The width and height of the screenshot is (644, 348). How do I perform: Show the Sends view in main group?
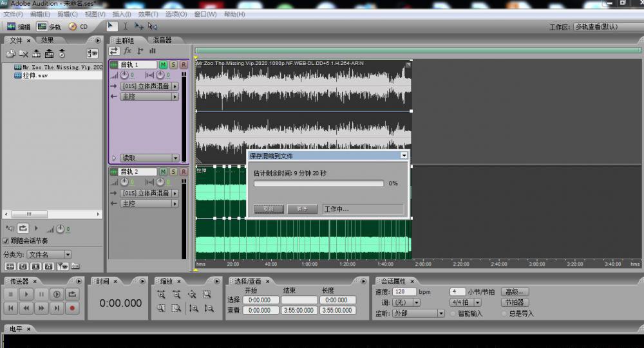point(140,51)
